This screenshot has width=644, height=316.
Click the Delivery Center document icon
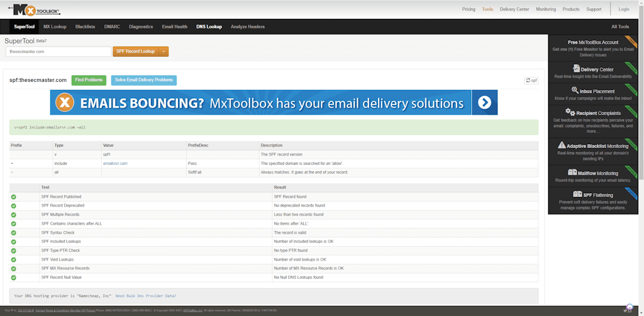(576, 68)
